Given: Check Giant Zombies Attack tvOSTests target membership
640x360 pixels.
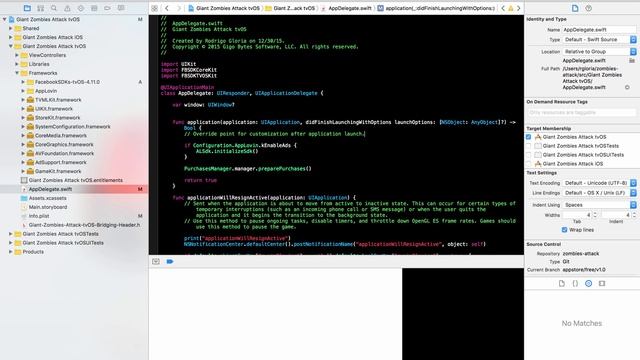Looking at the screenshot, I should 529,146.
